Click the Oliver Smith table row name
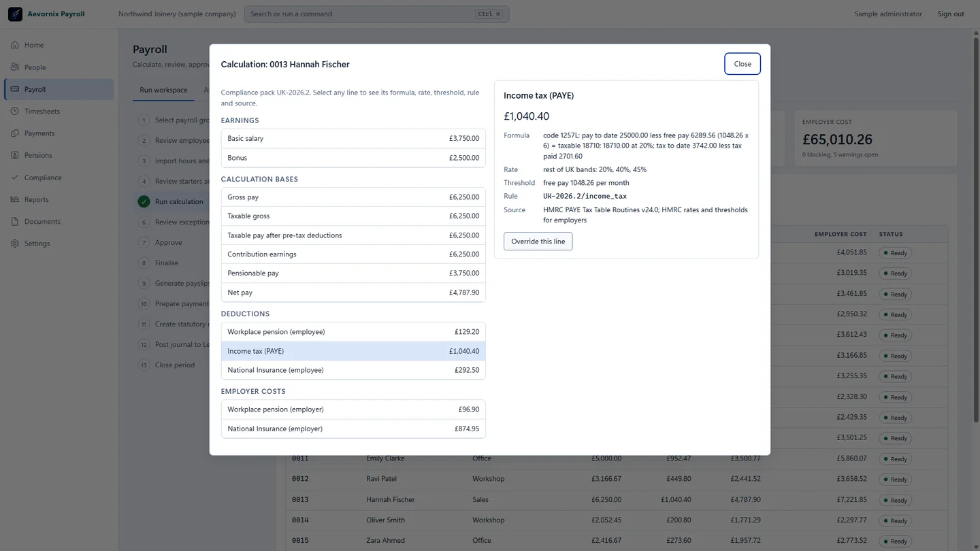Screen dimensions: 980x551 click(x=385, y=520)
